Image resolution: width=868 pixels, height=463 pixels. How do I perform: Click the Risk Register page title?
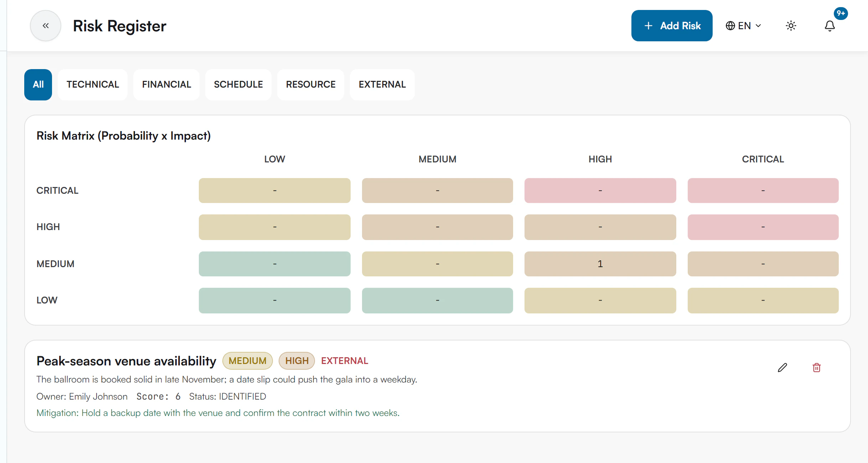tap(119, 26)
